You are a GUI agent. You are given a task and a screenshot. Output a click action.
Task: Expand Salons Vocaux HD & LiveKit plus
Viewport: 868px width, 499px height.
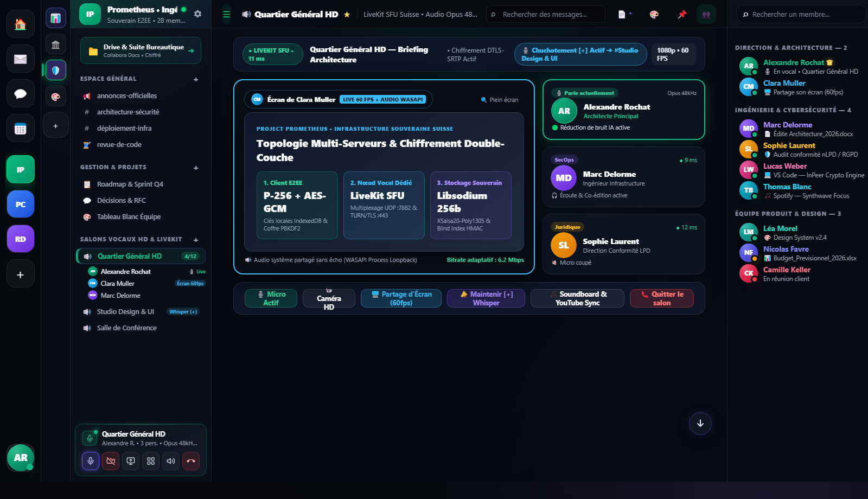click(x=196, y=240)
